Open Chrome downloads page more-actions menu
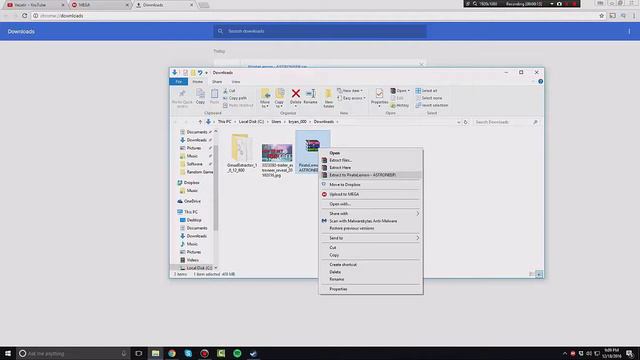This screenshot has width=640, height=360. click(x=629, y=31)
